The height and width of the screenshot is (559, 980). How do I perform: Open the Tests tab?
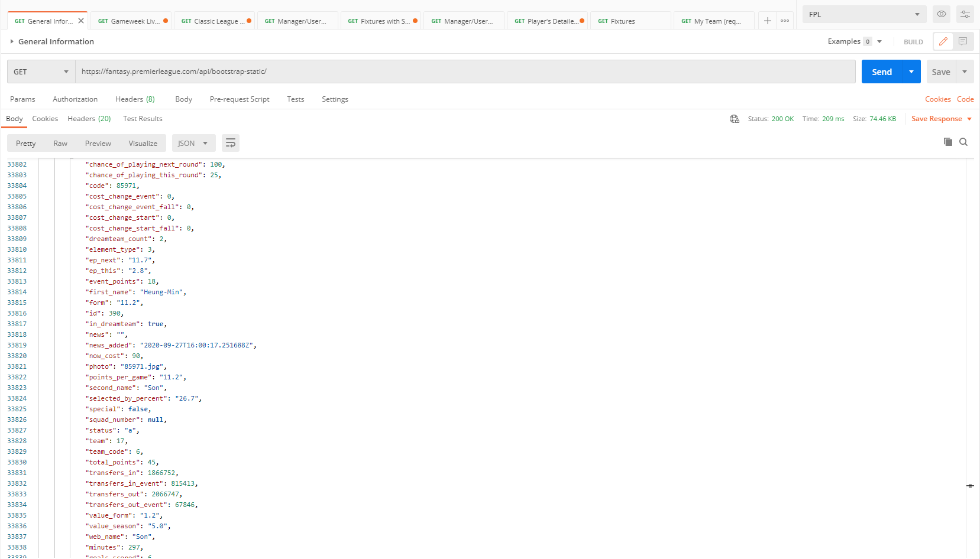(x=295, y=99)
